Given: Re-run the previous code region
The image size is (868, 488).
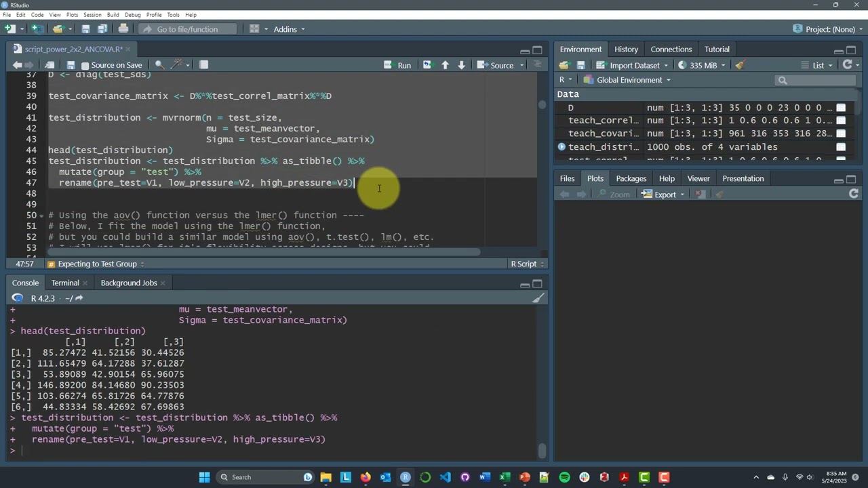Looking at the screenshot, I should (x=427, y=65).
